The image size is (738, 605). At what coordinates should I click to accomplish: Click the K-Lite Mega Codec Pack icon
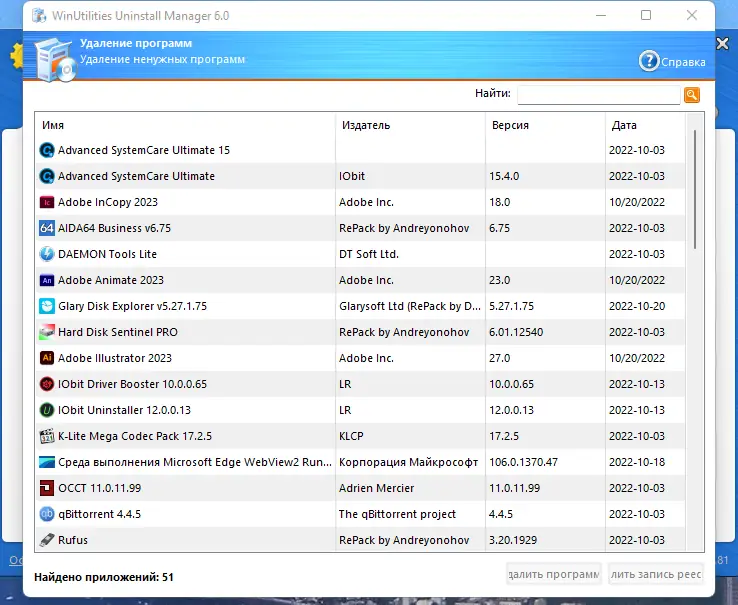pyautogui.click(x=47, y=436)
